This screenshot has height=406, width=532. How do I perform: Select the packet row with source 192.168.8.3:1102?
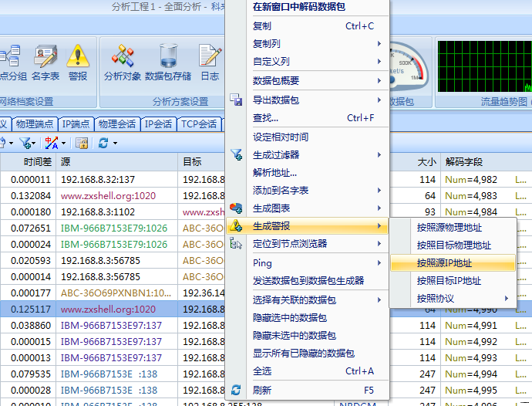pos(100,212)
